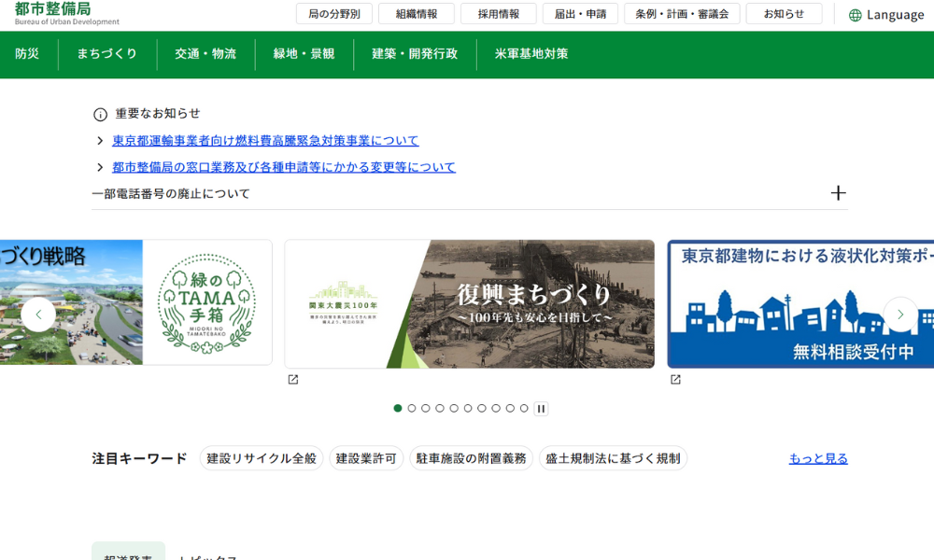Screen dimensions: 934x560
Task: Click external link icon under 液状化対策 banner
Action: [675, 380]
